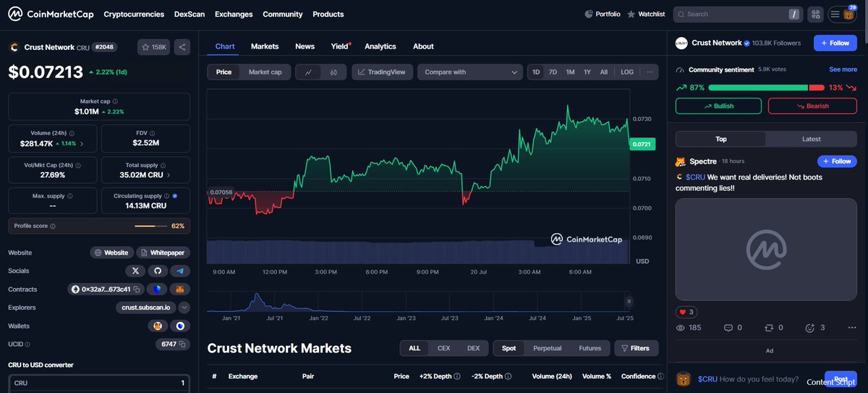Switch to the Yield tab
The image size is (868, 393).
[x=340, y=46]
